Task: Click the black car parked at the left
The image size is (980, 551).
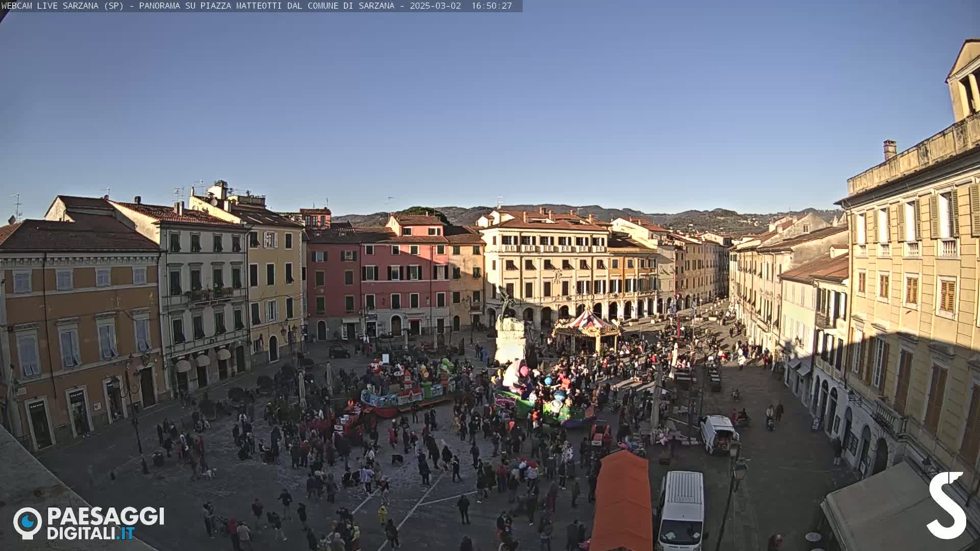Action: (339, 352)
